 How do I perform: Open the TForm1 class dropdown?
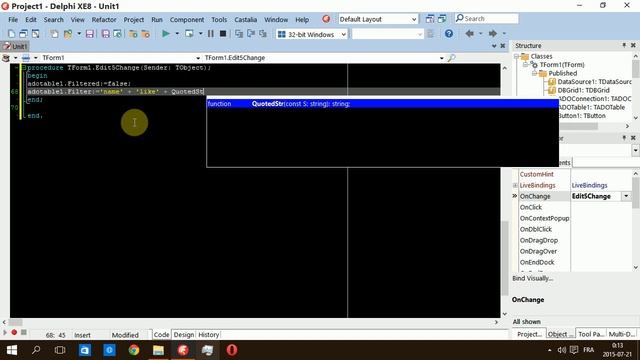[198, 58]
